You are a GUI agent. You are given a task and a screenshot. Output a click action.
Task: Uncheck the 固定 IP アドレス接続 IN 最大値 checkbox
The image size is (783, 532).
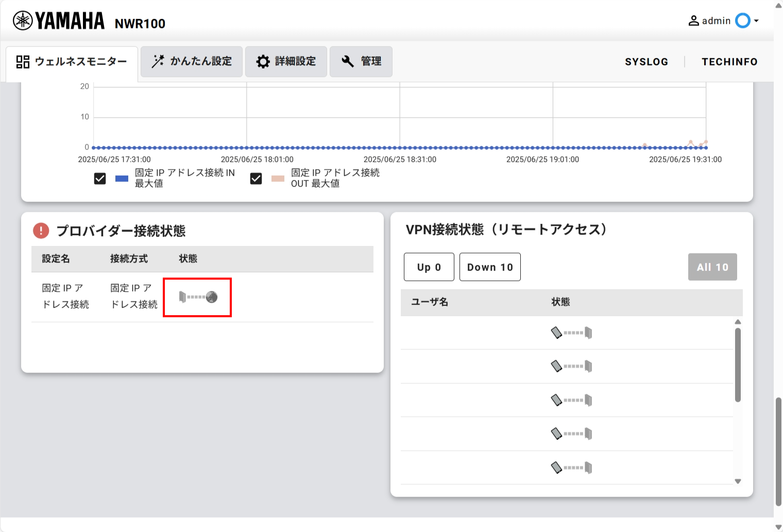point(100,178)
